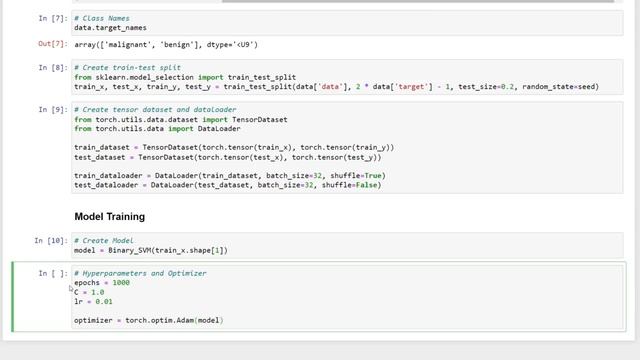Click the line 'epochs = 1000'
The width and height of the screenshot is (640, 360).
click(102, 282)
